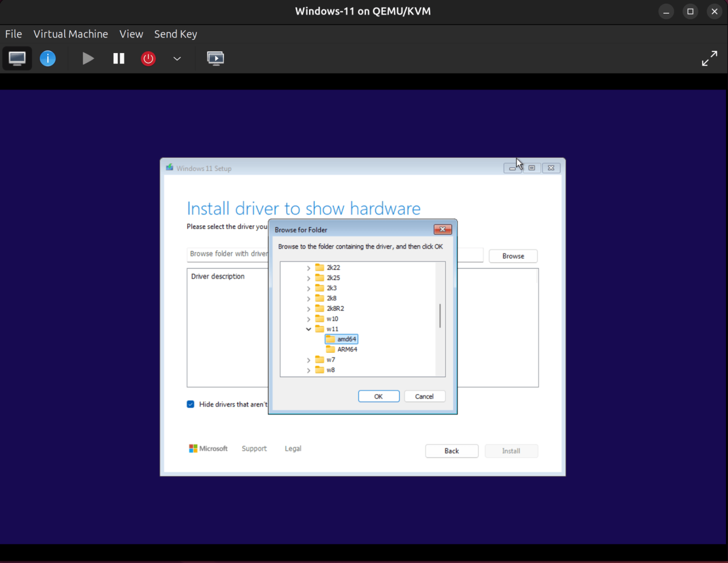Click Back in Windows 11 Setup
The width and height of the screenshot is (728, 563).
[x=451, y=451]
